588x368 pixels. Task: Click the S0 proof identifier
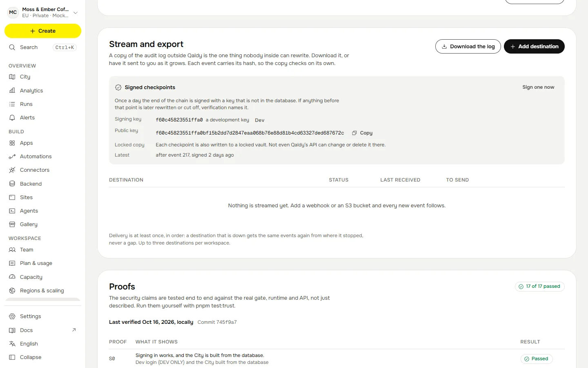pos(112,359)
